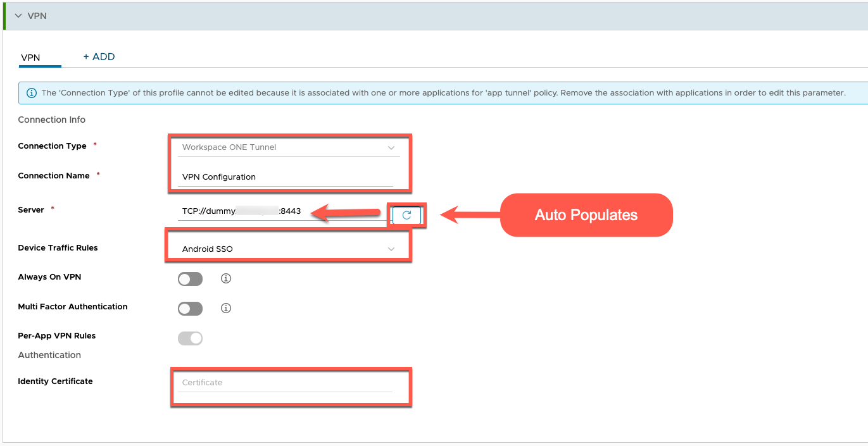Collapse the VPN section header chevron

[17, 16]
